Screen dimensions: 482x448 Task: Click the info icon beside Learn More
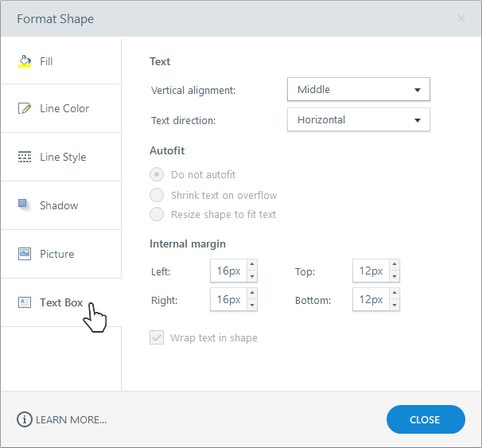click(x=25, y=419)
